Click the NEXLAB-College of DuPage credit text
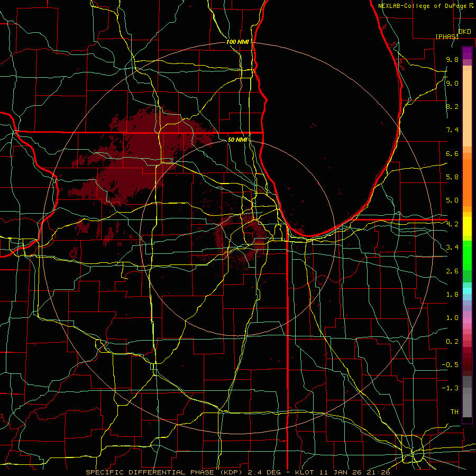 point(422,6)
